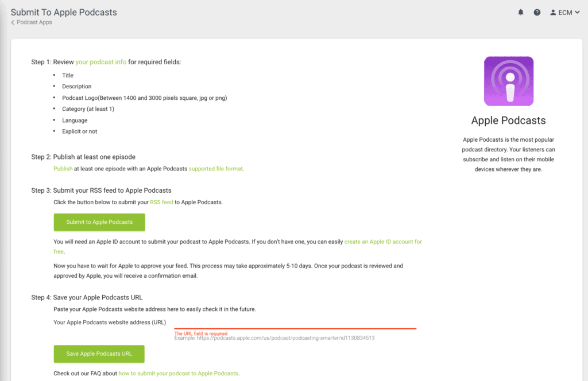Click the 'Podcast Logo' requirement text
Viewport: 588px width, 381px height.
tap(144, 98)
